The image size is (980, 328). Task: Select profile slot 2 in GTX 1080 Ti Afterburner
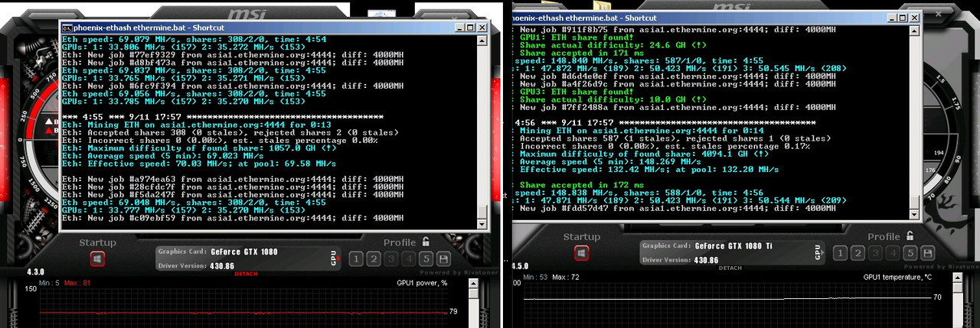click(x=857, y=253)
